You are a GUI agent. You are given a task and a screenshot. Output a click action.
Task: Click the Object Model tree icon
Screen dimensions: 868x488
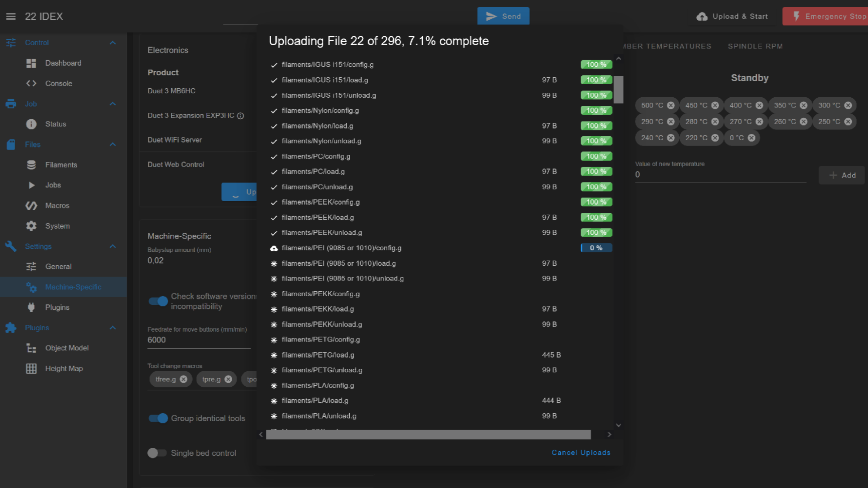(x=31, y=348)
